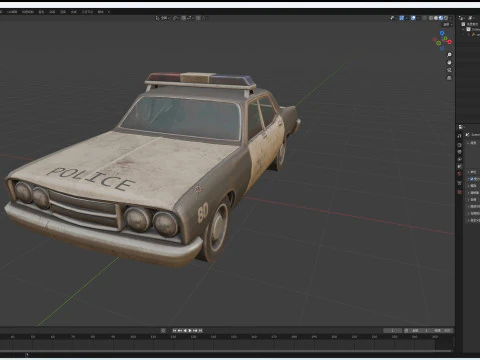The image size is (480, 360).
Task: Click the zoom magnifier navigation button
Action: (449, 54)
